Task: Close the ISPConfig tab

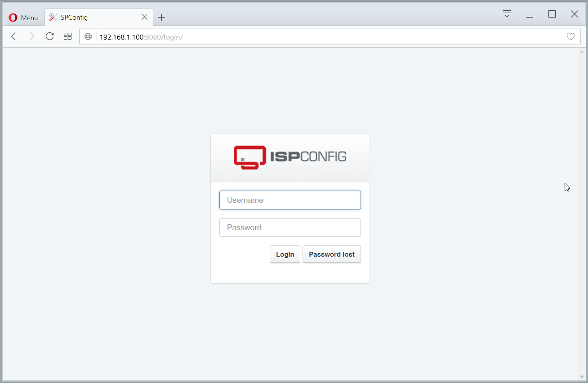Action: [x=144, y=17]
